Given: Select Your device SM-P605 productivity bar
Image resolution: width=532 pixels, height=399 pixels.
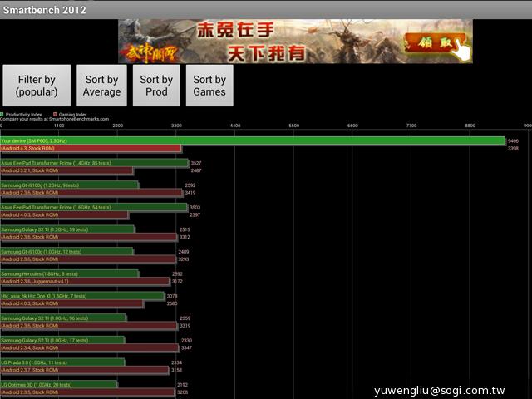Looking at the screenshot, I should click(252, 140).
